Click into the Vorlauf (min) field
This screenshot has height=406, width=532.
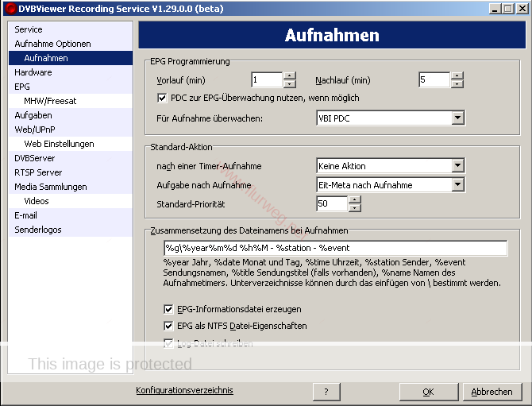click(267, 79)
